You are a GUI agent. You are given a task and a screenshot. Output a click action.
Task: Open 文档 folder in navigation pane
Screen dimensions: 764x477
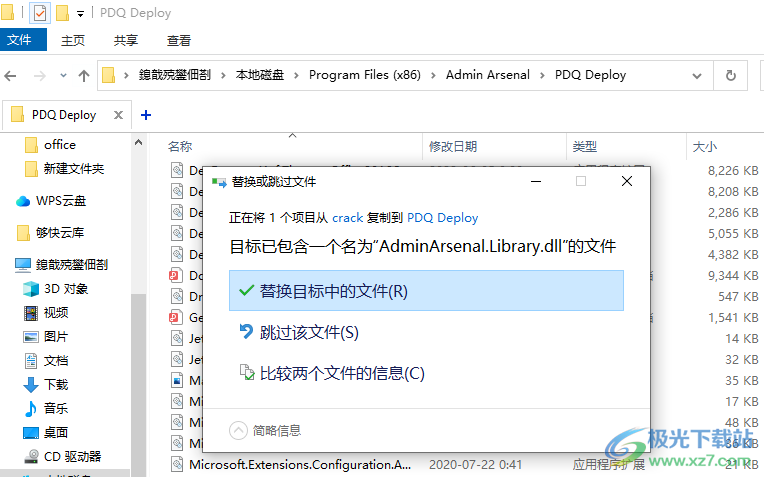56,361
